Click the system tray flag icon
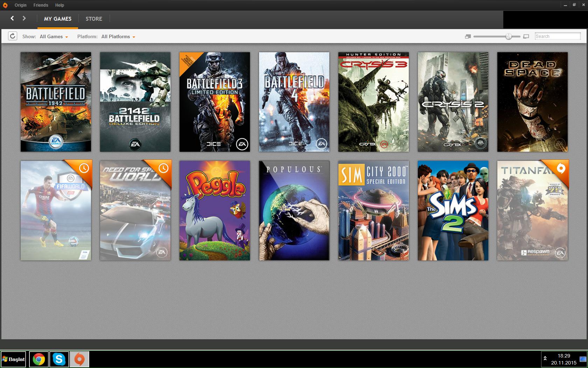 tap(583, 359)
